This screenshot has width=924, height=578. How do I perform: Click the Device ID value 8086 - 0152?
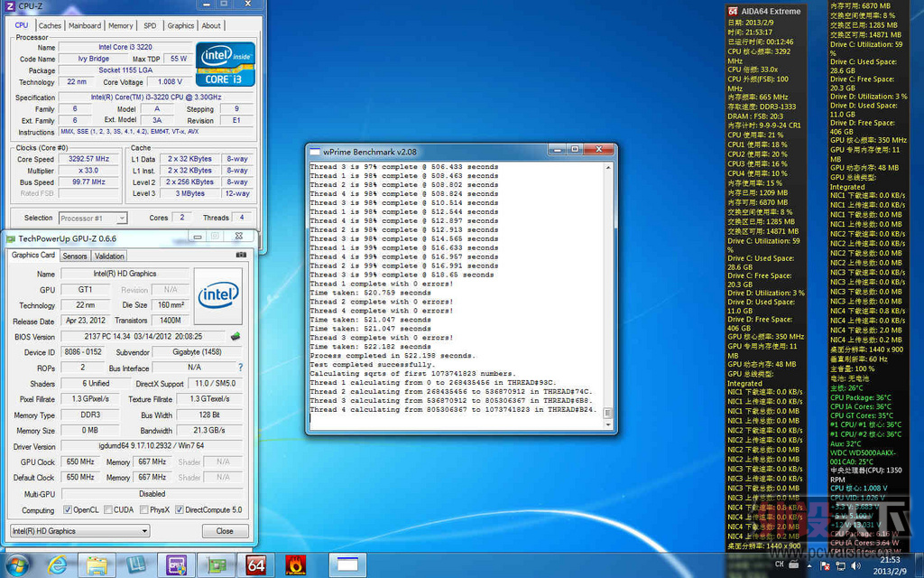83,351
